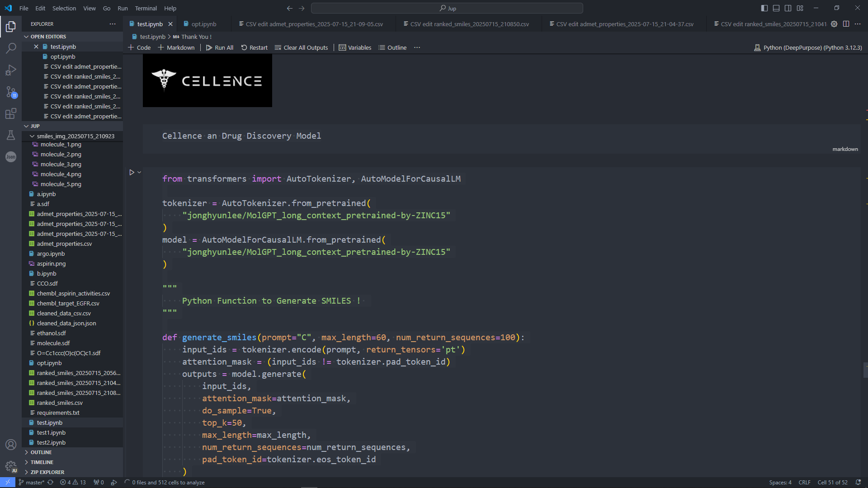This screenshot has height=488, width=868.
Task: Click the Run cell play icon
Action: tap(132, 172)
